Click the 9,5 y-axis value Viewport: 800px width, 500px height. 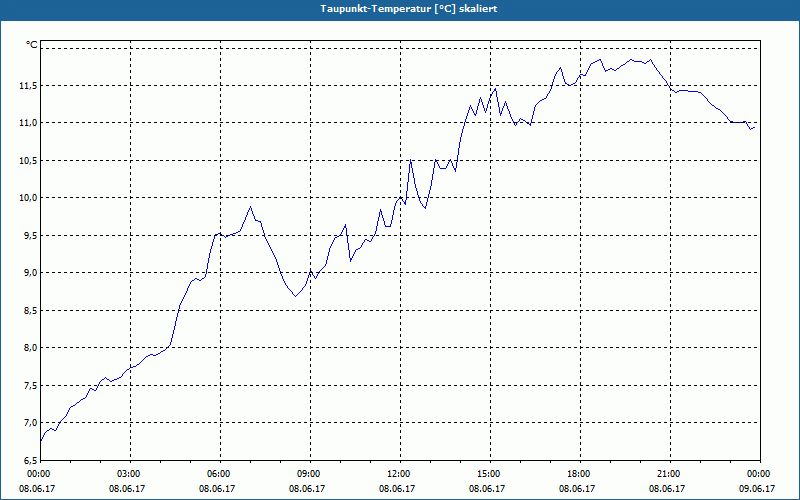point(30,236)
